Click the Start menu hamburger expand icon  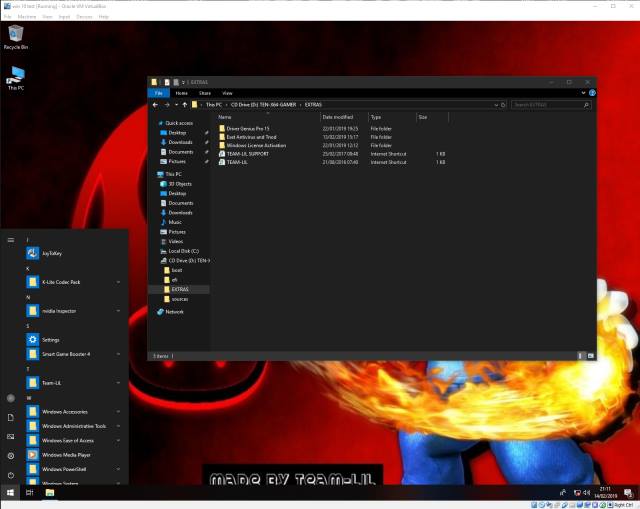[11, 240]
